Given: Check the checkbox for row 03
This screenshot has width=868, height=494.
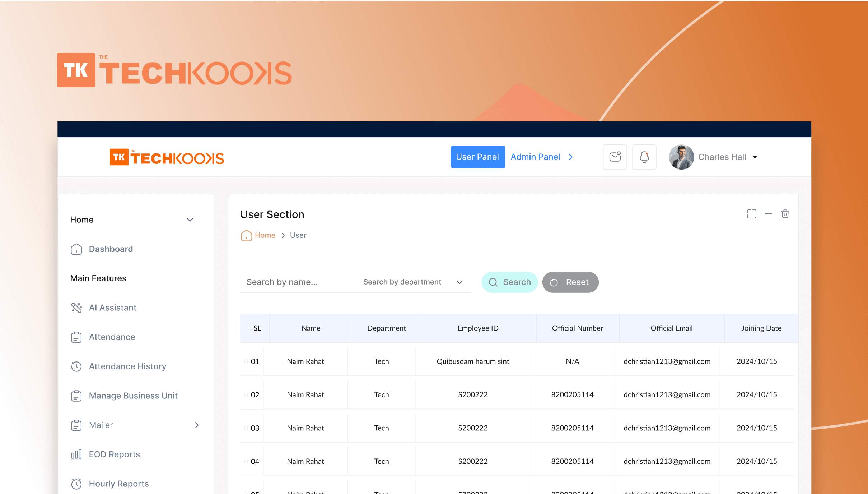Looking at the screenshot, I should tap(246, 428).
